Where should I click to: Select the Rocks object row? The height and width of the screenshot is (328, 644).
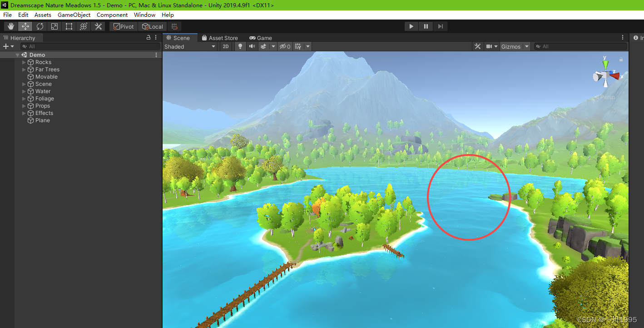pyautogui.click(x=81, y=62)
